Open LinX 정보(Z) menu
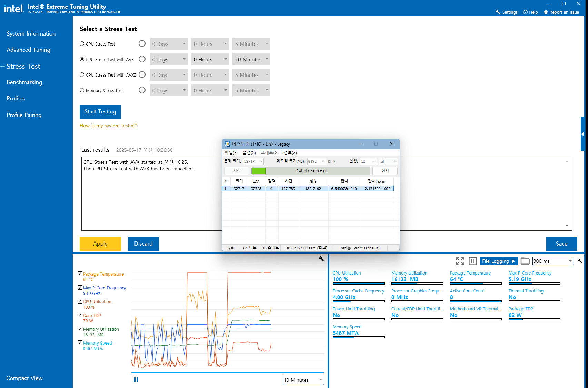588x388 pixels. 290,152
